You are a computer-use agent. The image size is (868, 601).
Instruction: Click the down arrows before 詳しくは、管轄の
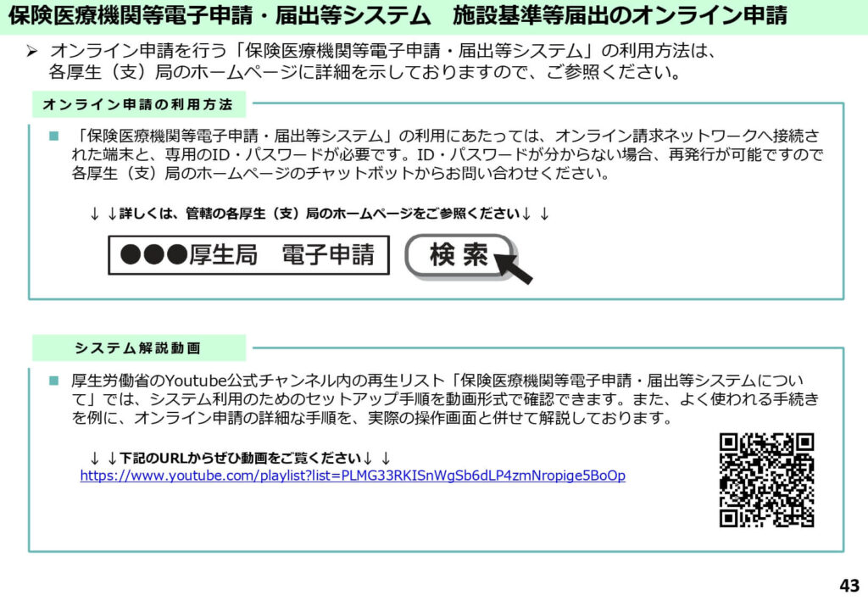tap(103, 214)
